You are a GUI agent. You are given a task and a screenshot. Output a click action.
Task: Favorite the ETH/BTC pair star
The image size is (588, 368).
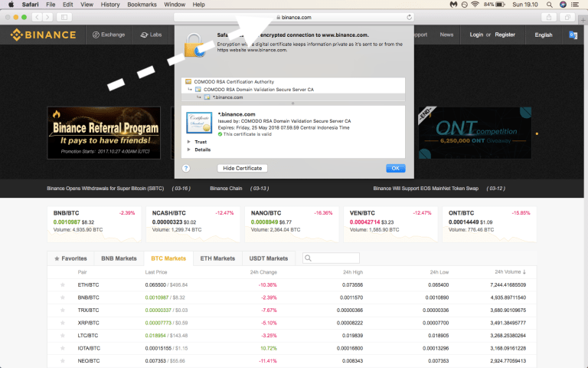[x=63, y=284]
